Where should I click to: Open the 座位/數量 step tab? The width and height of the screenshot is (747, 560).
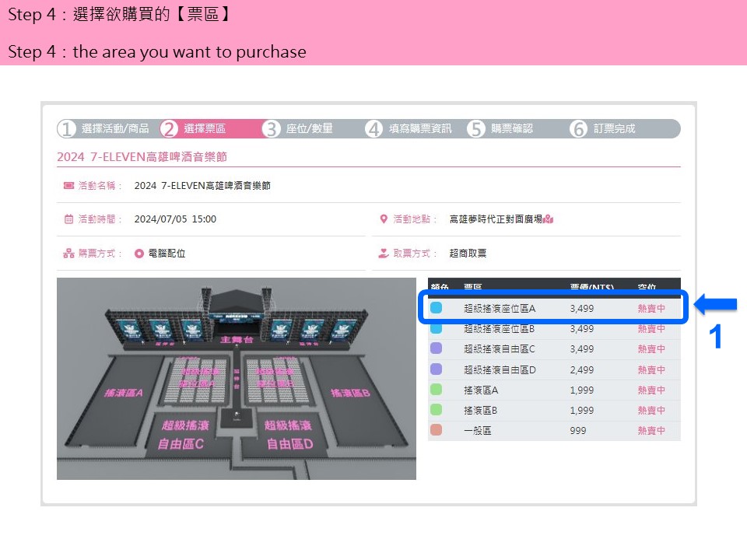tap(309, 129)
